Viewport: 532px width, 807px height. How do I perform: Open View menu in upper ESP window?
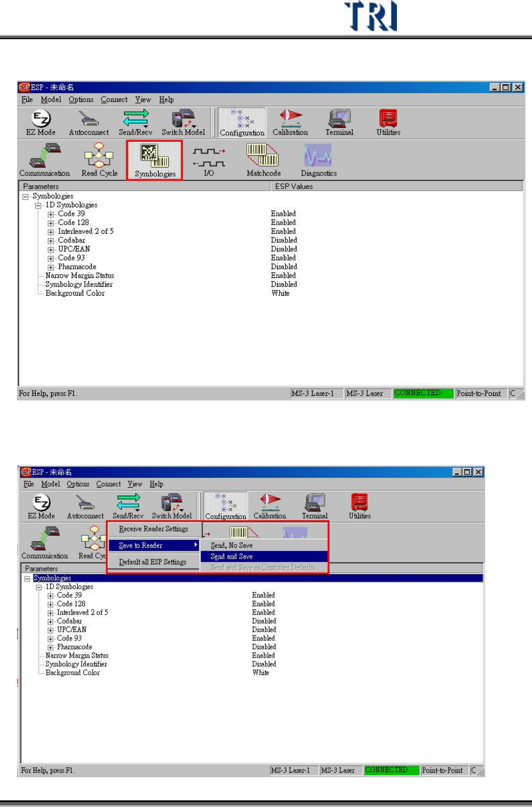[143, 100]
